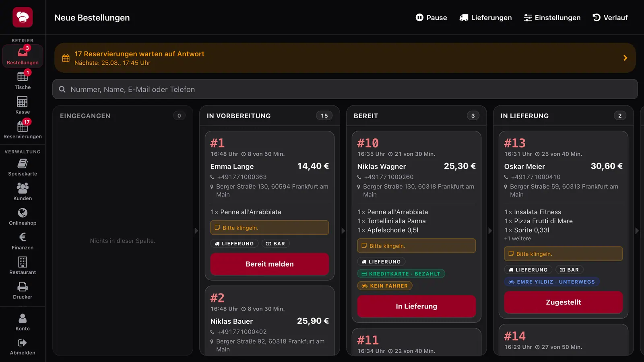The height and width of the screenshot is (362, 644).
Task: Click order number #2 heading
Action: (x=217, y=298)
